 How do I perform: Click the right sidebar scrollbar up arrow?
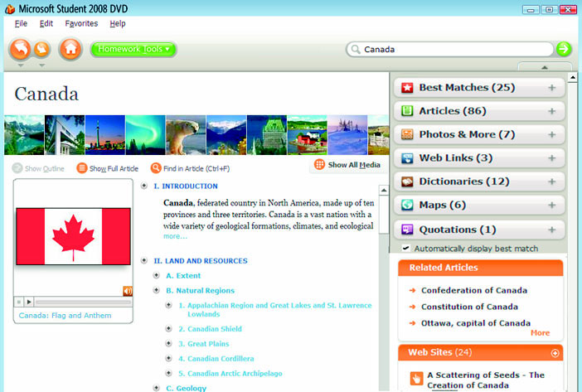point(573,78)
